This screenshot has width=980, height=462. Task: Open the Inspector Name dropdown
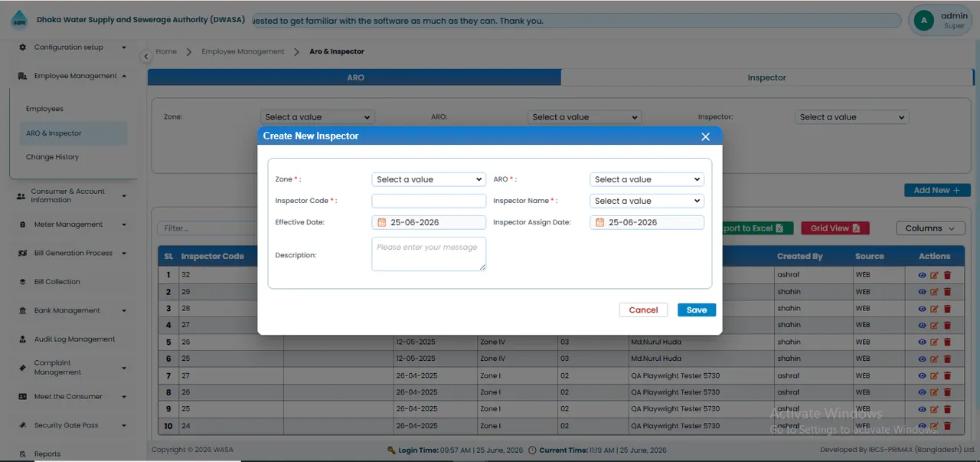(647, 201)
